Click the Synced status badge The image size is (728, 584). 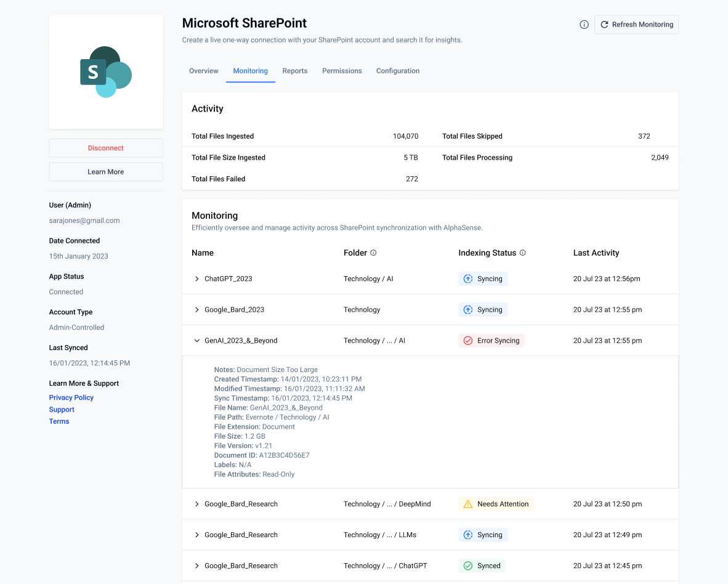pyautogui.click(x=482, y=566)
